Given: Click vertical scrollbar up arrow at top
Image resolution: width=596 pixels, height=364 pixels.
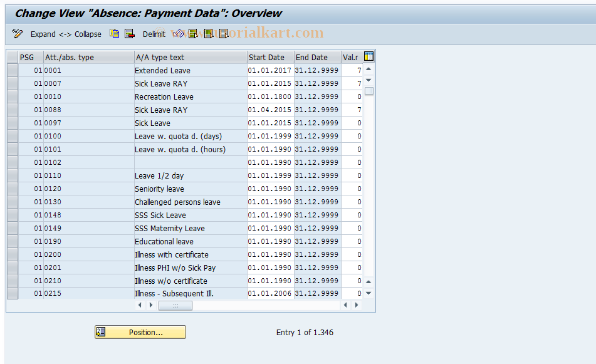Looking at the screenshot, I should pyautogui.click(x=369, y=69).
